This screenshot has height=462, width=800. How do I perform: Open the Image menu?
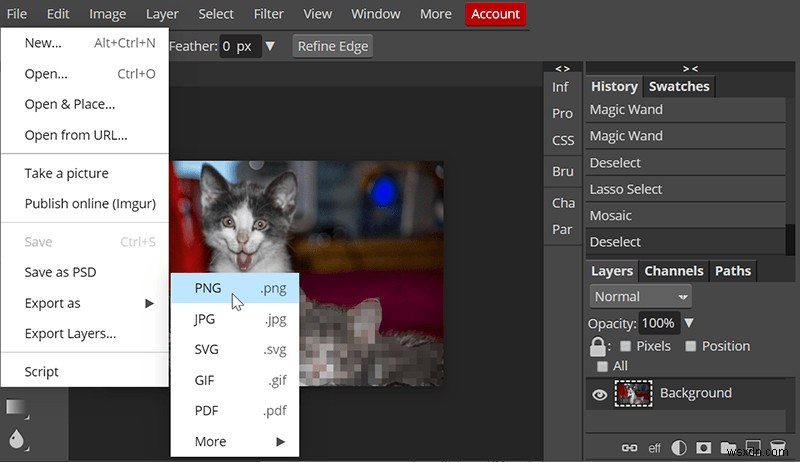pyautogui.click(x=107, y=14)
